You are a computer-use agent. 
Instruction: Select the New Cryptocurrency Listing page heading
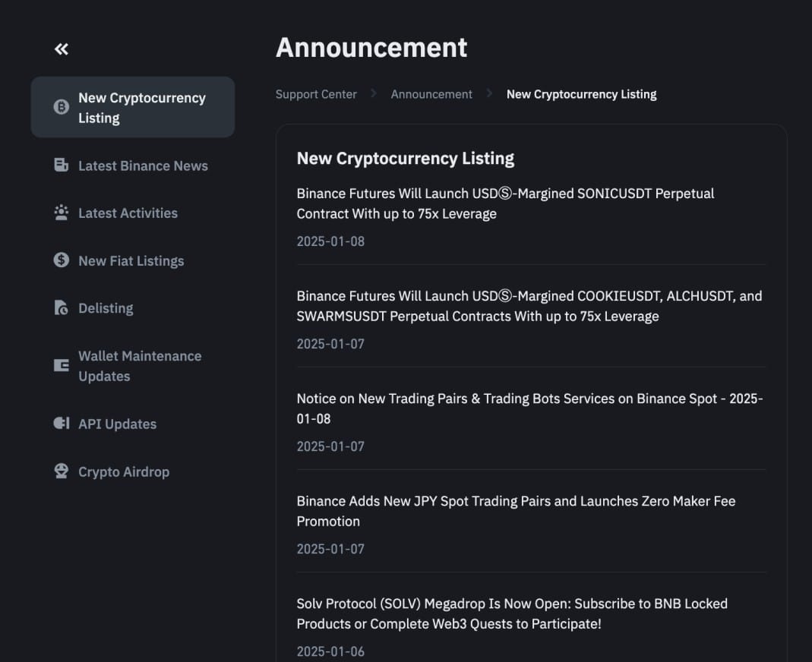point(405,158)
